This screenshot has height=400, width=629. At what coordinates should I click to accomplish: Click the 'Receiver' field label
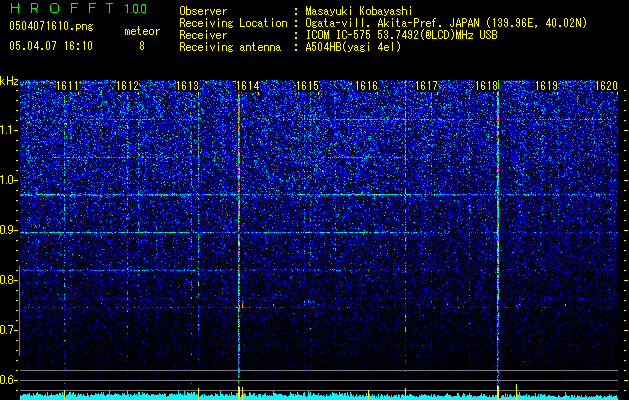[x=203, y=35]
